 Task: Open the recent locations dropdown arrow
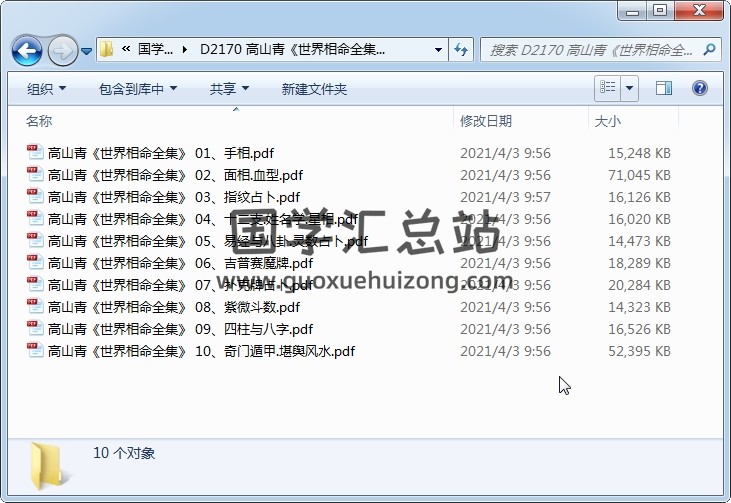coord(86,50)
